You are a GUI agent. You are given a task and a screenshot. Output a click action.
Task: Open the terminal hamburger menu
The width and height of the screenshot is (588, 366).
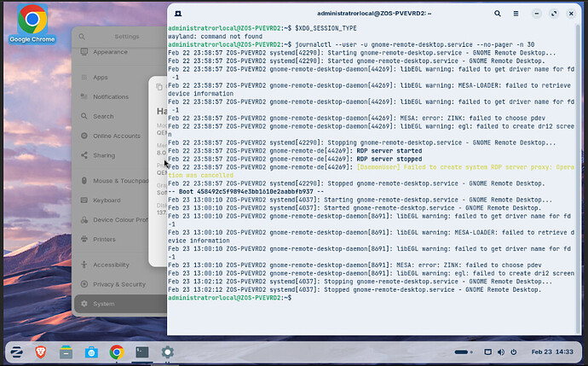516,14
